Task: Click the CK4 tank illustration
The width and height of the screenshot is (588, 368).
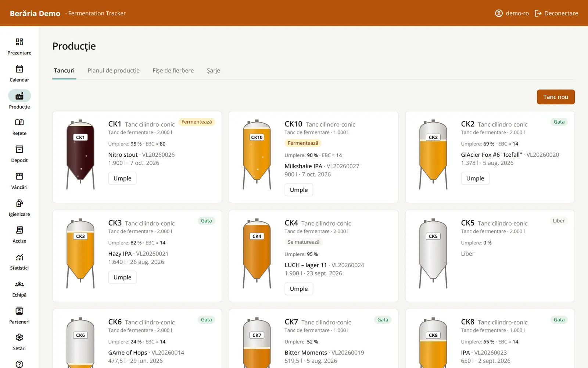Action: point(257,254)
